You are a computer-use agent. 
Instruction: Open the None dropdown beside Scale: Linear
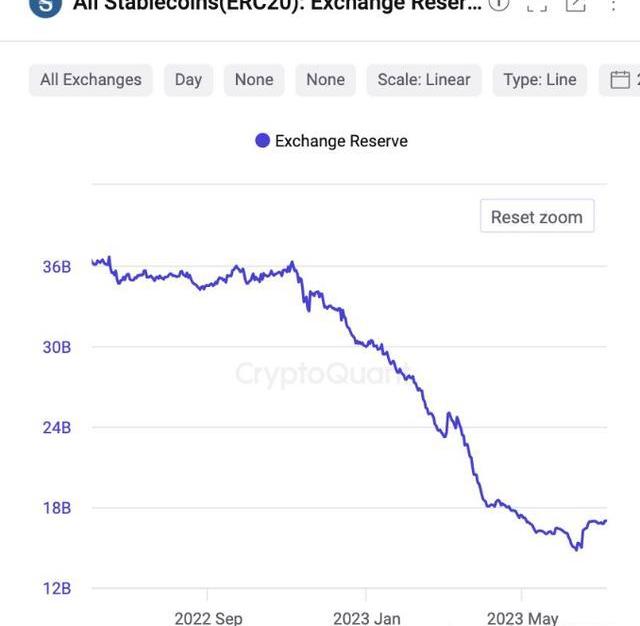tap(325, 80)
